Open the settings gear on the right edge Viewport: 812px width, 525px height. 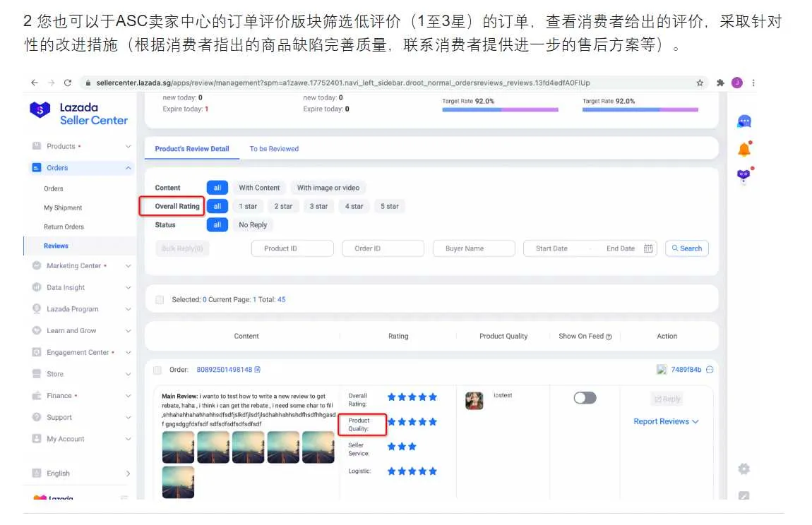[744, 469]
